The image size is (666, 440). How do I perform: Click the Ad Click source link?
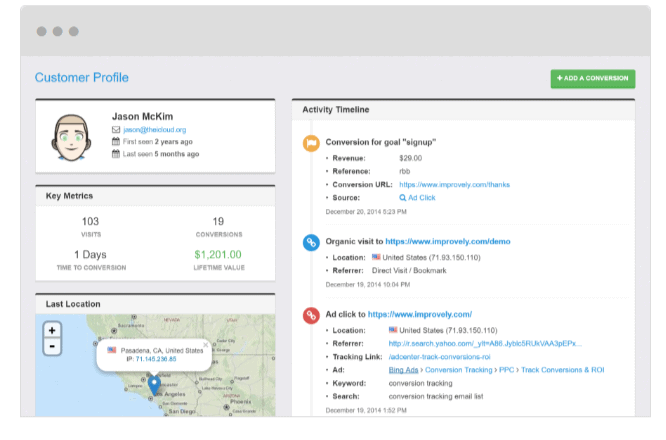(418, 198)
